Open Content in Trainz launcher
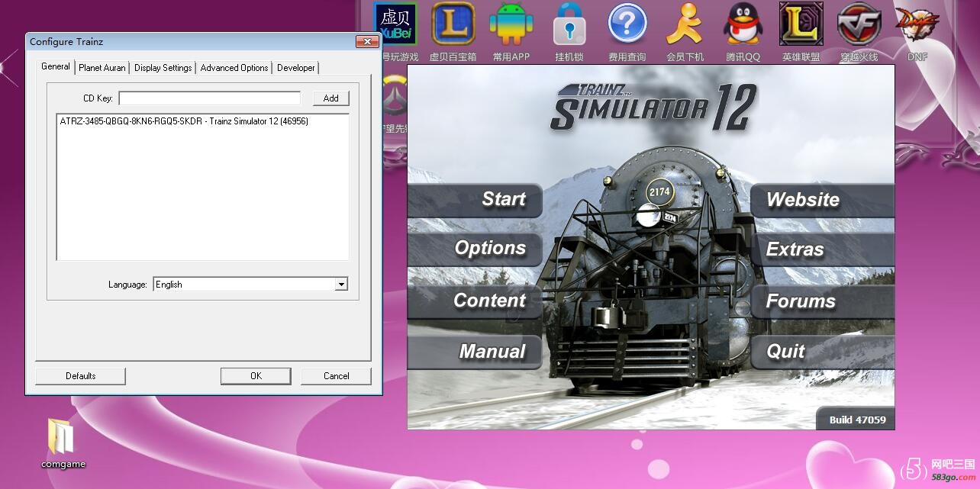The image size is (980, 489). tap(475, 301)
